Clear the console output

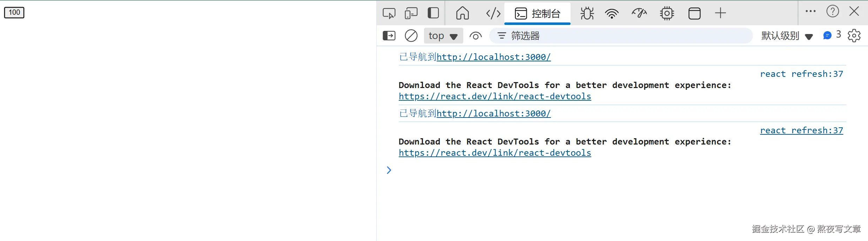(411, 36)
